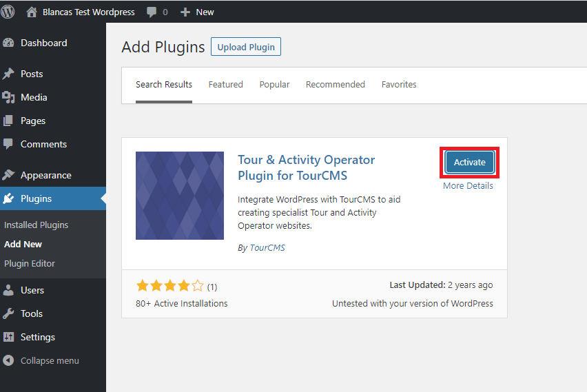Click the Users person icon

coord(8,290)
